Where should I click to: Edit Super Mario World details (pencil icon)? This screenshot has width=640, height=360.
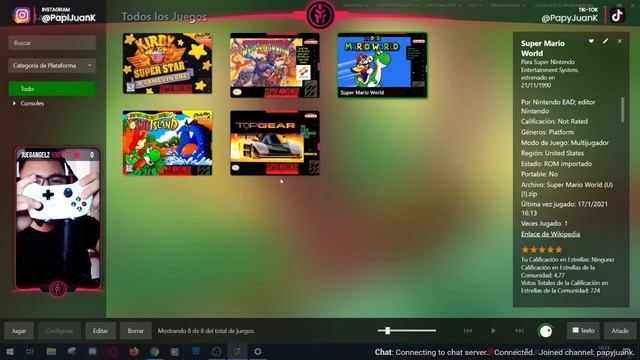pos(605,41)
